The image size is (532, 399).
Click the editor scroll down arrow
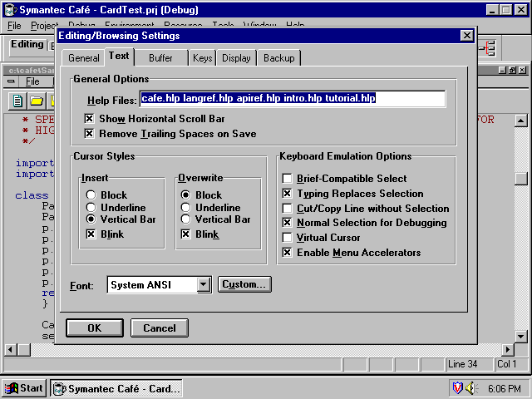[521, 336]
